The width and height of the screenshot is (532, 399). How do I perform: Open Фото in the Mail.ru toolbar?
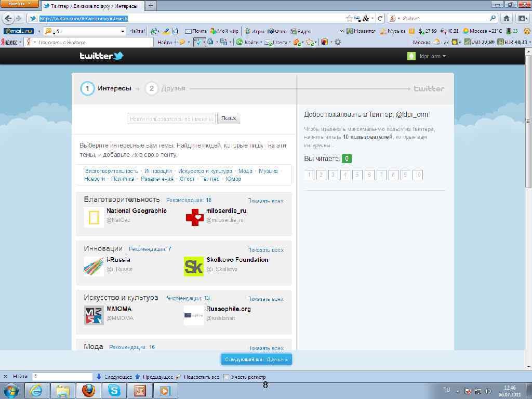pos(277,31)
